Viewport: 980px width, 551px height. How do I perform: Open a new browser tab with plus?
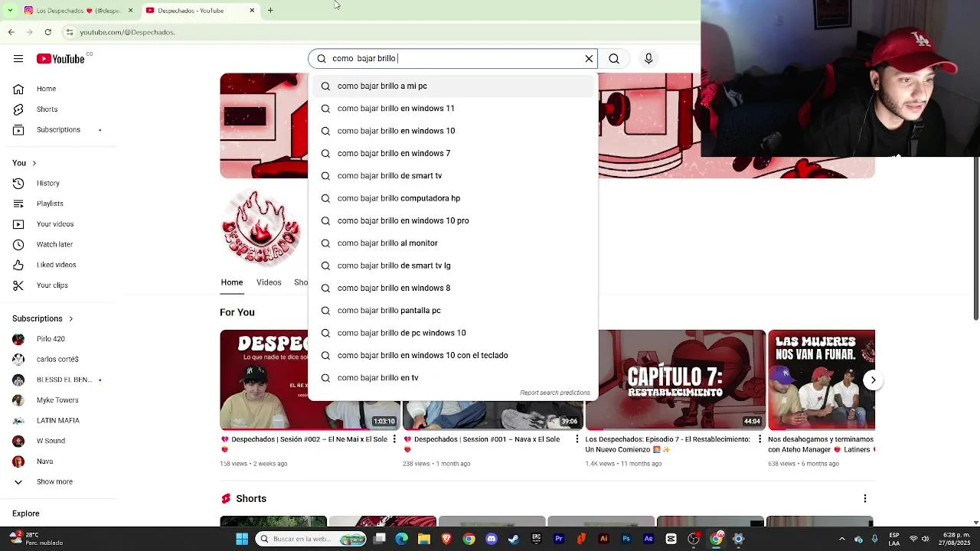[270, 11]
